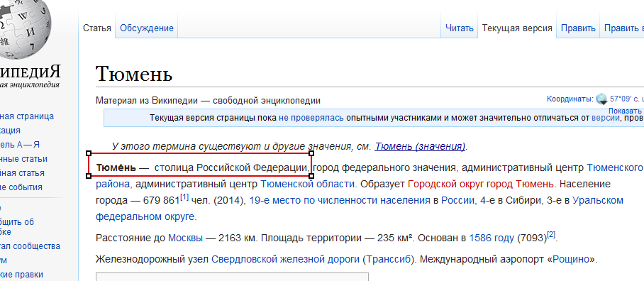Screen dimensions: 644x281
Task: Select the Читать tab
Action: coord(459,28)
